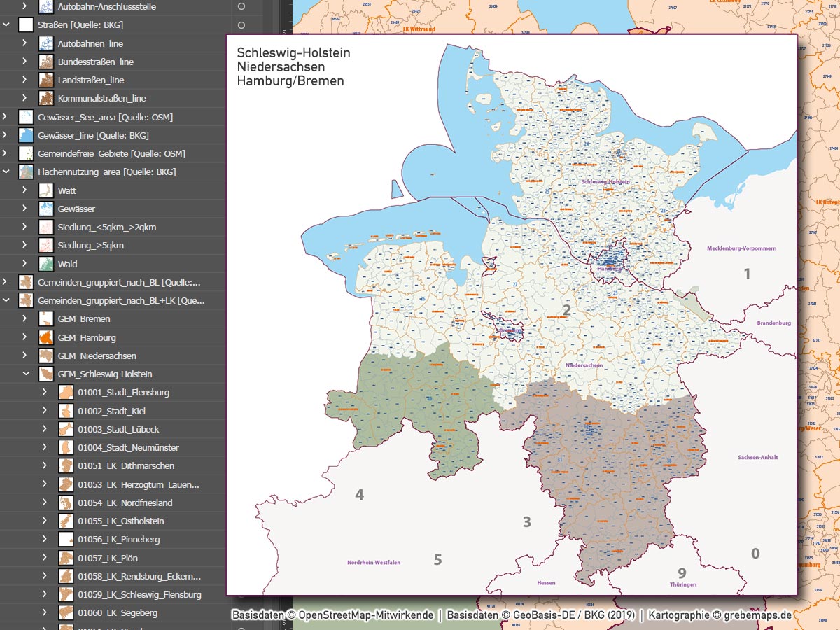Click the target circle beside Autobahn-Anschlussstelle

pos(240,6)
